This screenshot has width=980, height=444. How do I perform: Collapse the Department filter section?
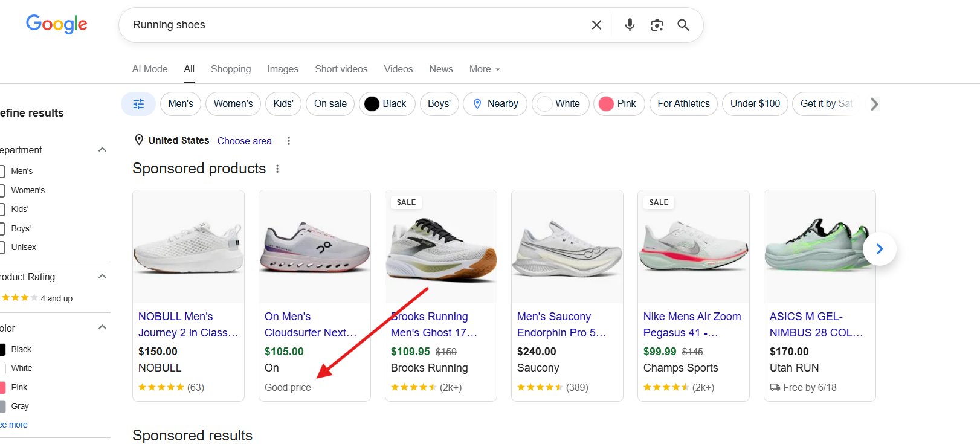point(102,150)
